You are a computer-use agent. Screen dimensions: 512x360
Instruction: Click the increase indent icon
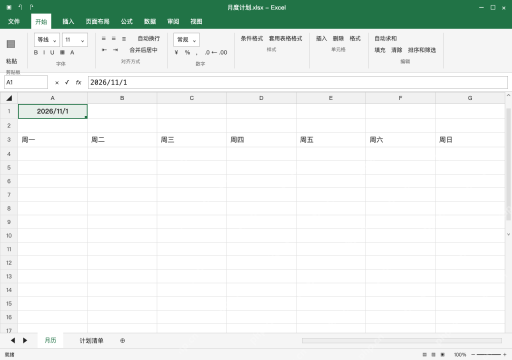point(115,50)
